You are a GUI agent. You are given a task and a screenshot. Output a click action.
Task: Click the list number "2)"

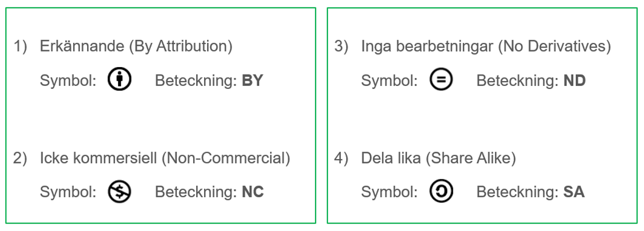point(20,158)
